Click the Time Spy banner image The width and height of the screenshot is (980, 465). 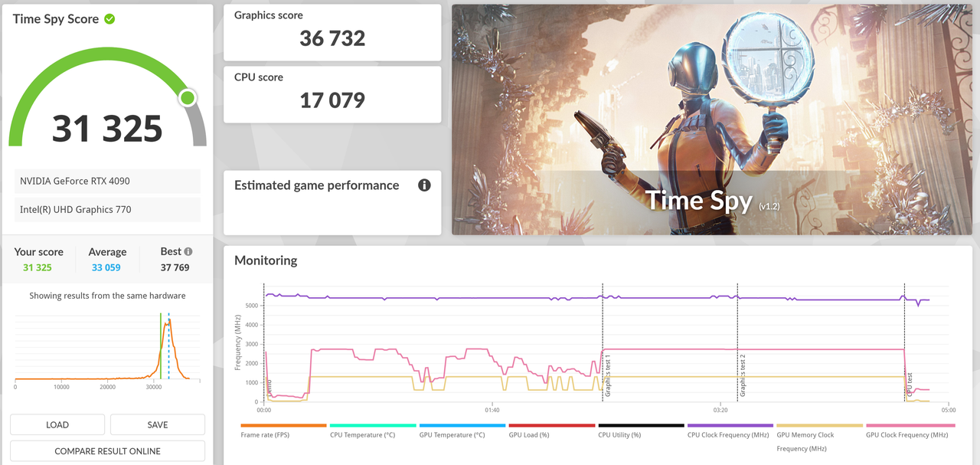coord(712,120)
